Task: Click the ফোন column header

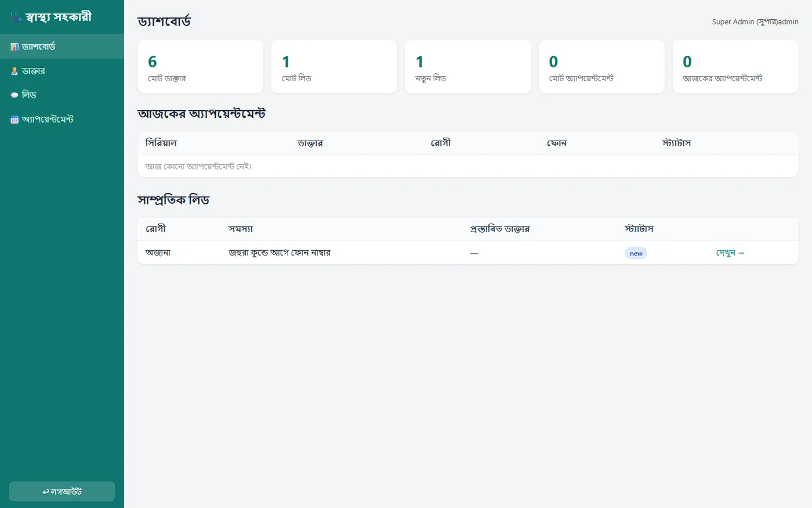Action: (557, 143)
